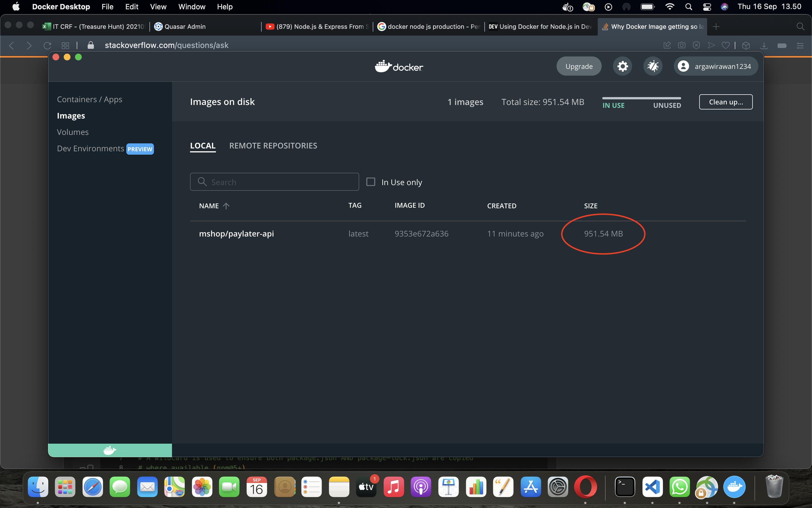
Task: Click the heart bookmark icon in the browser
Action: click(x=725, y=45)
